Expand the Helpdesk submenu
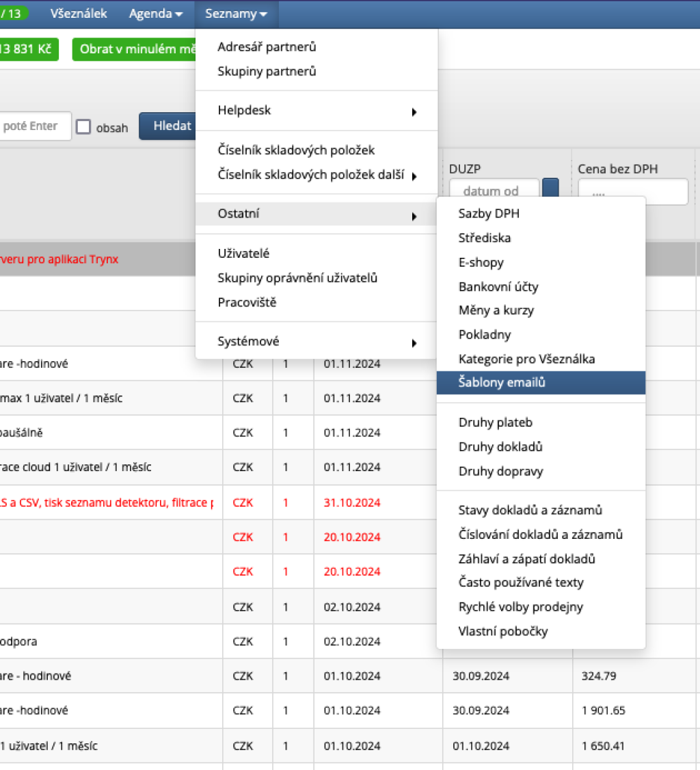The height and width of the screenshot is (770, 700). coord(316,111)
